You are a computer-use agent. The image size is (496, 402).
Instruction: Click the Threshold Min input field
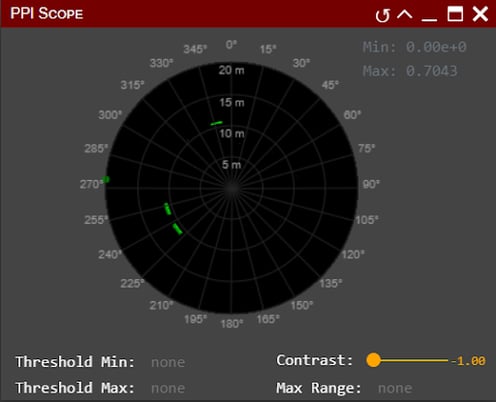(x=168, y=362)
